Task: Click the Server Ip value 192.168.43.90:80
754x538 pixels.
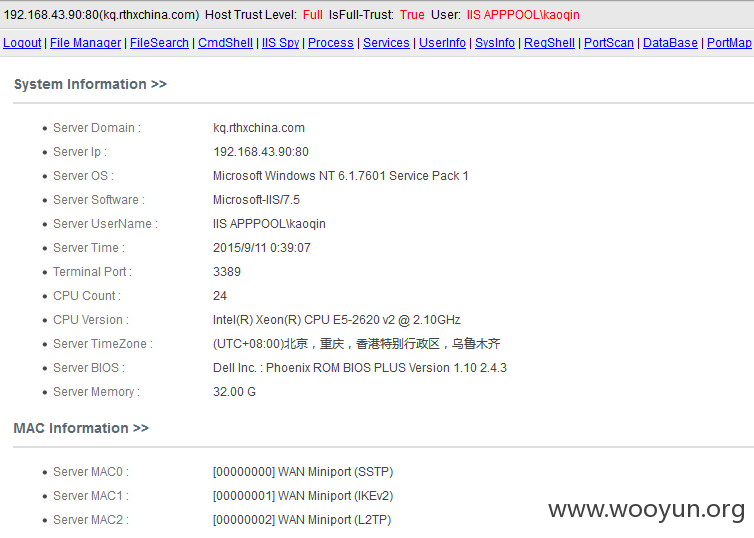Action: (x=261, y=152)
